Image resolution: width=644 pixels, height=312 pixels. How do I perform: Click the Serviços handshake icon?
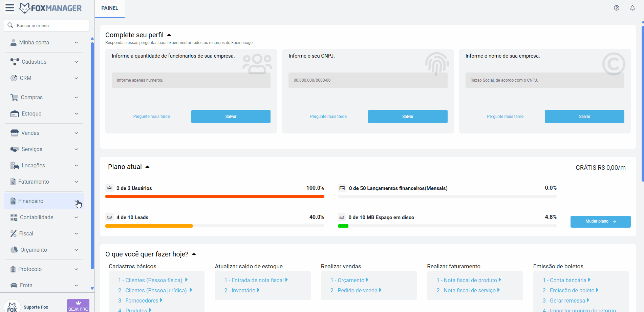coord(15,149)
